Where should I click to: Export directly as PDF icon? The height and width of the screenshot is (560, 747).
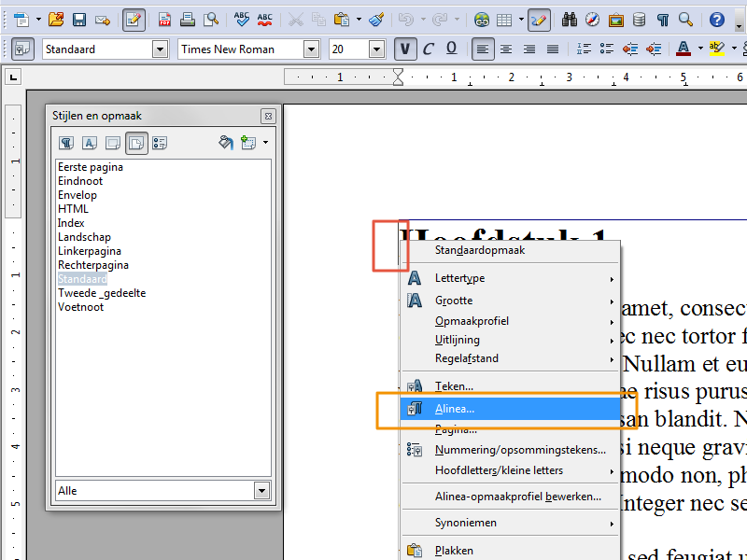(164, 20)
